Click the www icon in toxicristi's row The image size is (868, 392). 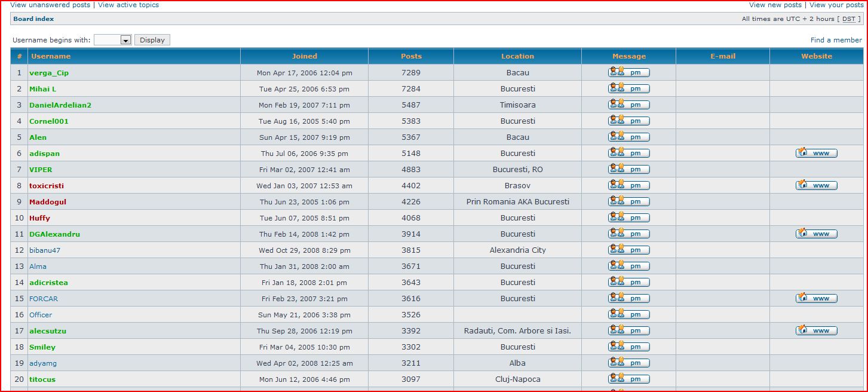(816, 185)
